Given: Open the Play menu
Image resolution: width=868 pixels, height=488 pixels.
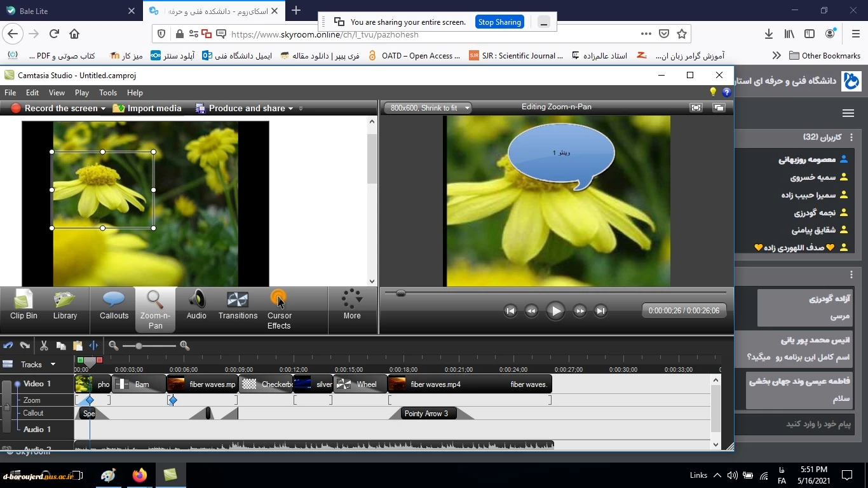Looking at the screenshot, I should [82, 93].
